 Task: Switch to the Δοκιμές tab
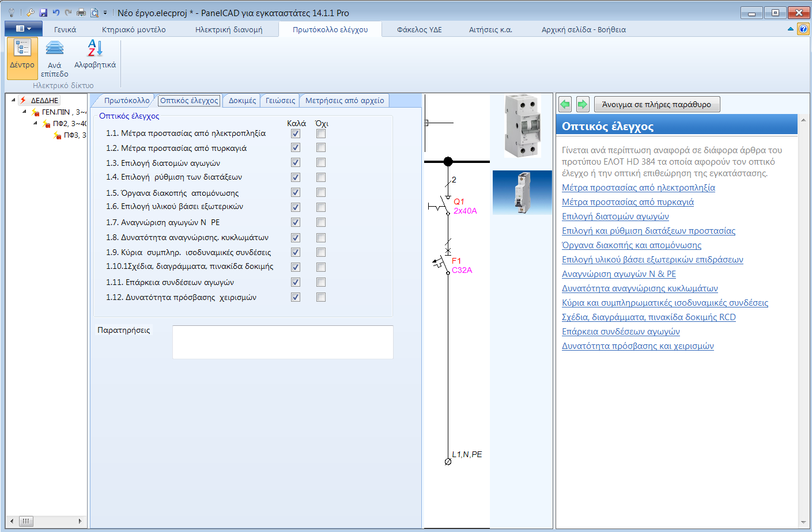point(241,100)
